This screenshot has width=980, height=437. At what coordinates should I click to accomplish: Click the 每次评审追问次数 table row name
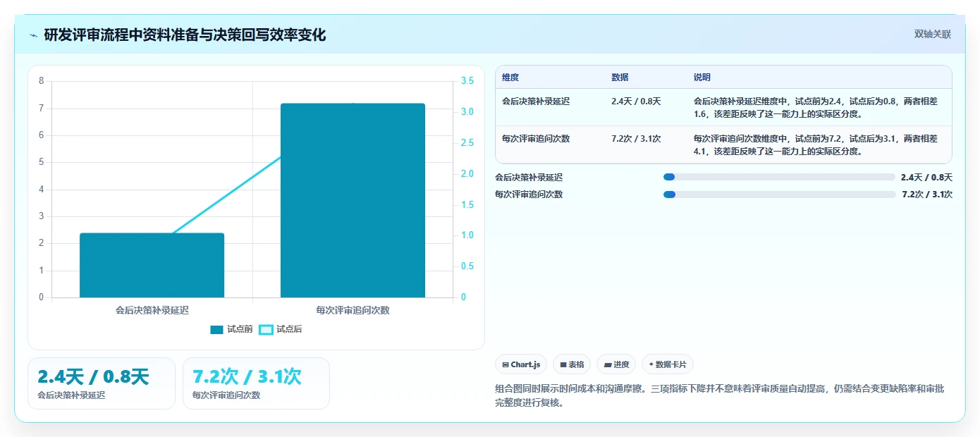536,138
